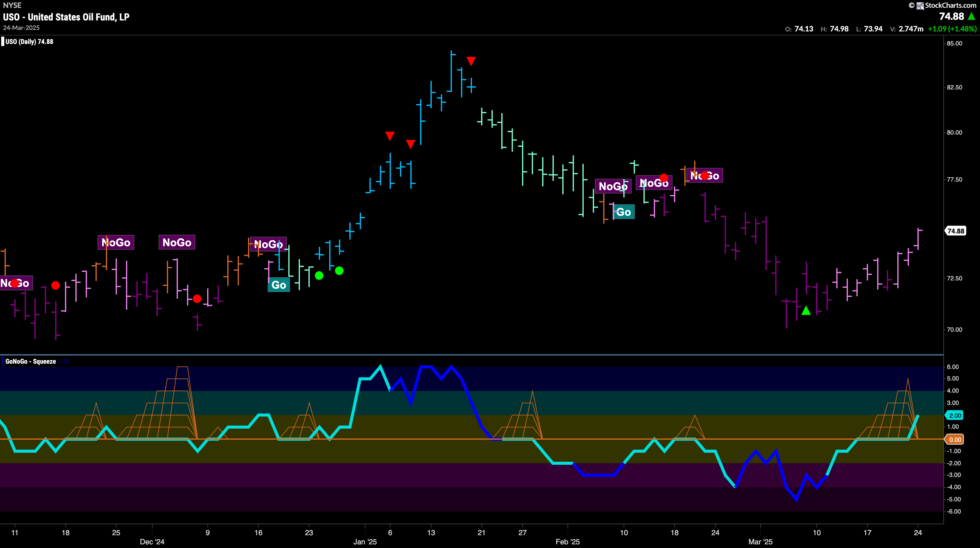Screen dimensions: 980x548
Task: Click the 85.00 price axis label
Action: point(954,43)
